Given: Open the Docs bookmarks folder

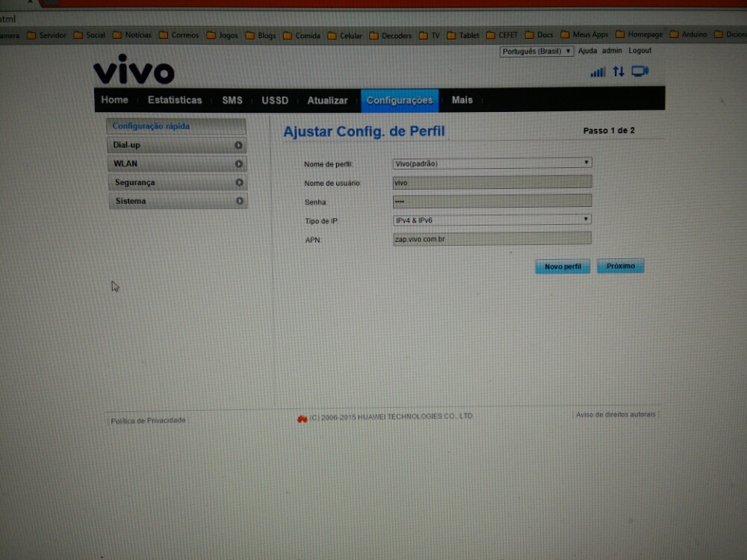Looking at the screenshot, I should coord(539,35).
